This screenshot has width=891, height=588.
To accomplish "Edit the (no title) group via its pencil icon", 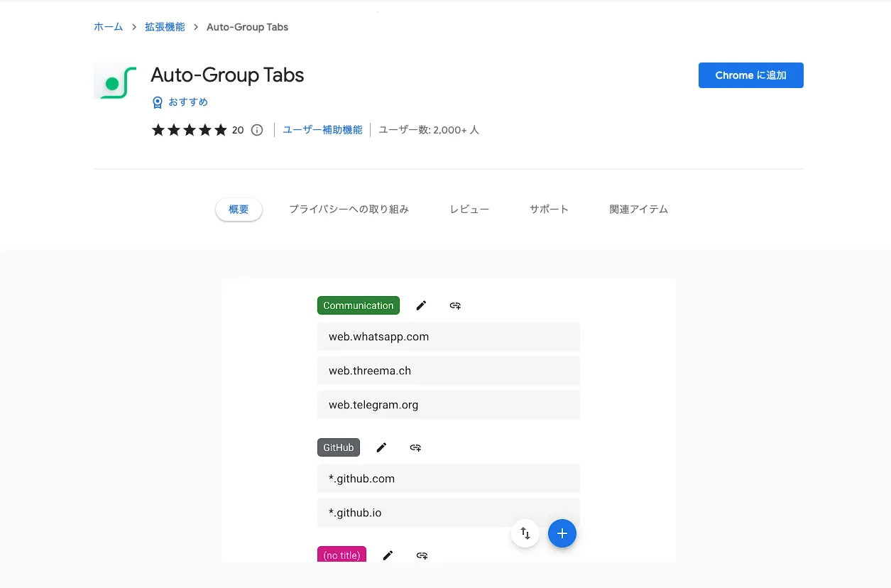I will (388, 555).
